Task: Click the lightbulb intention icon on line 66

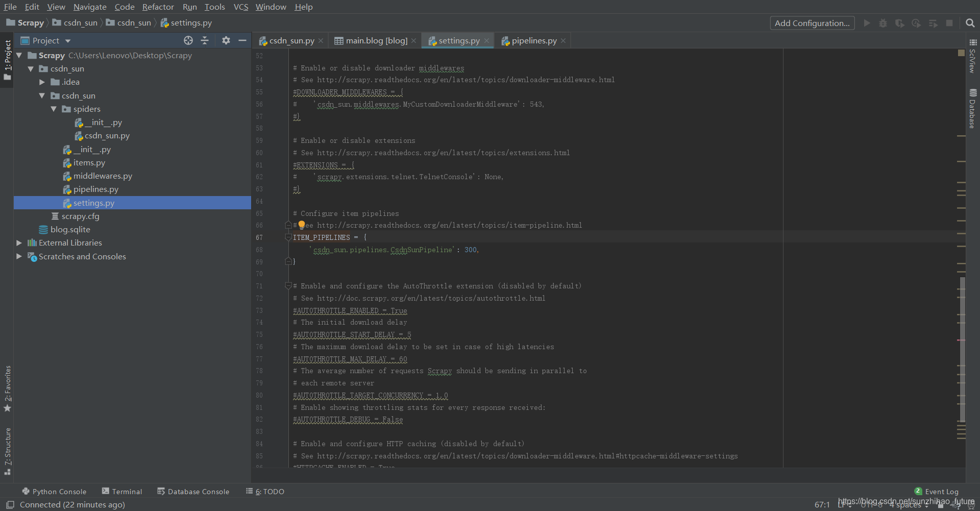Action: [x=302, y=225]
